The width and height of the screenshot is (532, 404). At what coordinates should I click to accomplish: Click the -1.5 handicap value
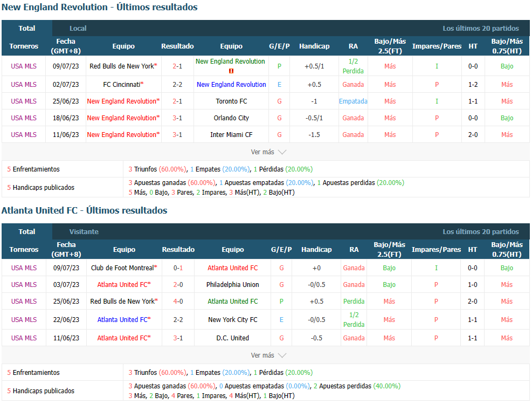pyautogui.click(x=314, y=135)
